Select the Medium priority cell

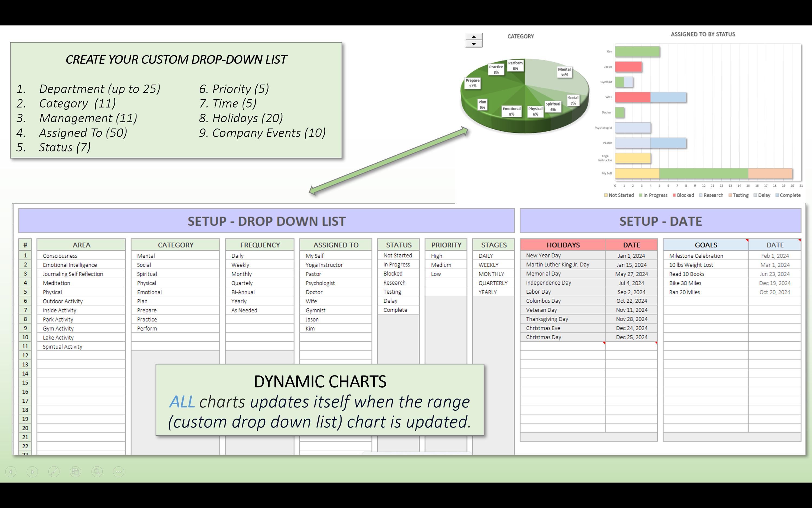point(446,265)
